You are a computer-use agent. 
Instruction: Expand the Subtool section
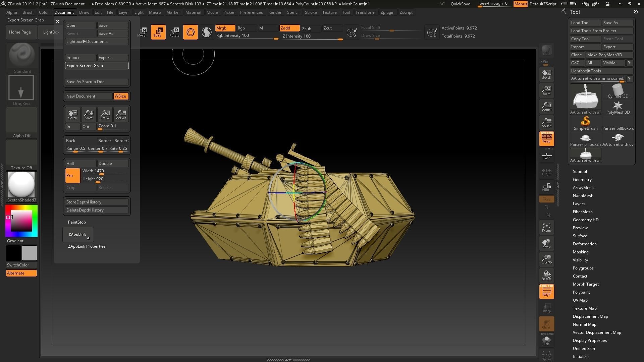(x=580, y=172)
